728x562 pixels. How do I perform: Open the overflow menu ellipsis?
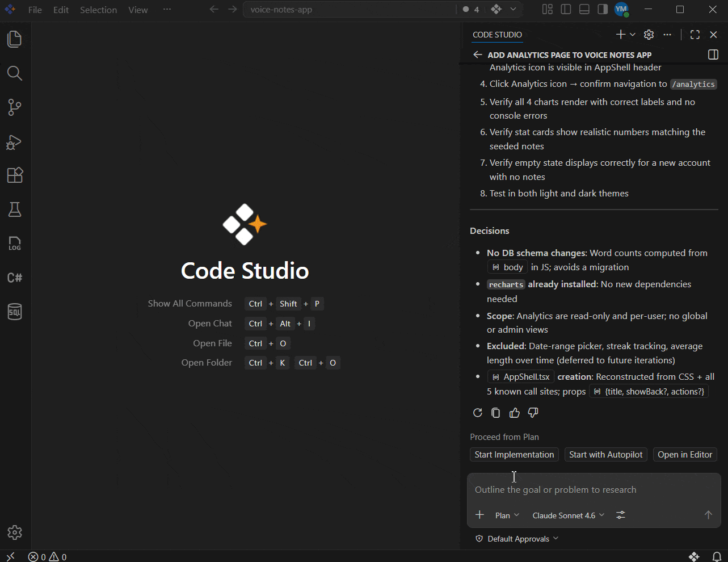pyautogui.click(x=167, y=10)
